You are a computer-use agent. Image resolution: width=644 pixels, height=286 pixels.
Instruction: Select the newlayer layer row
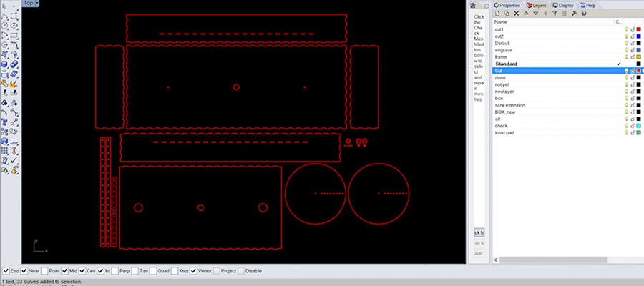coord(568,92)
